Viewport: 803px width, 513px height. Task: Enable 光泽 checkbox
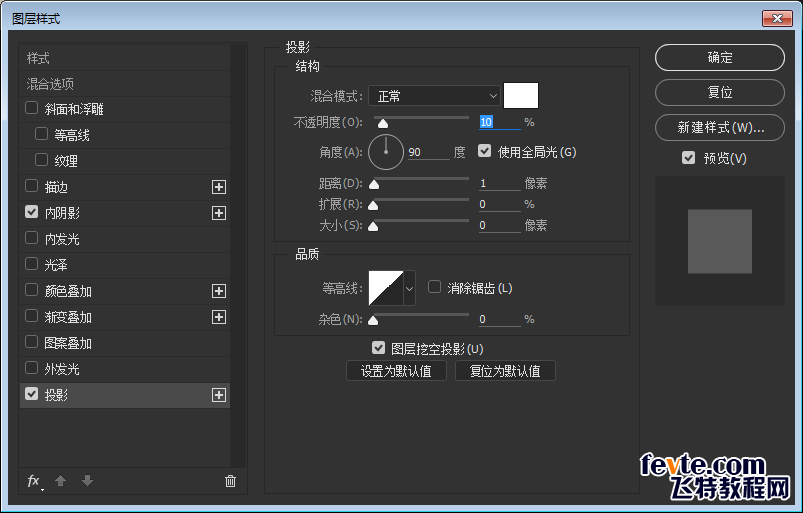click(x=32, y=264)
